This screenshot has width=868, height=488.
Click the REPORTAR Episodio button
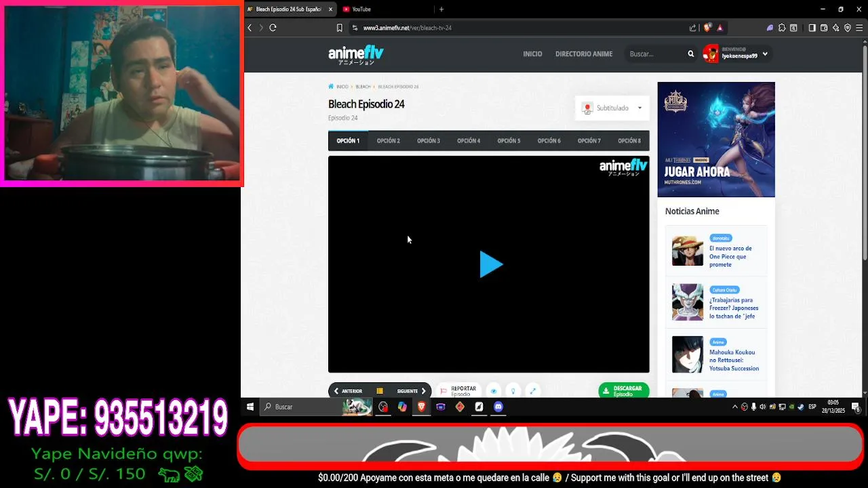(x=458, y=391)
